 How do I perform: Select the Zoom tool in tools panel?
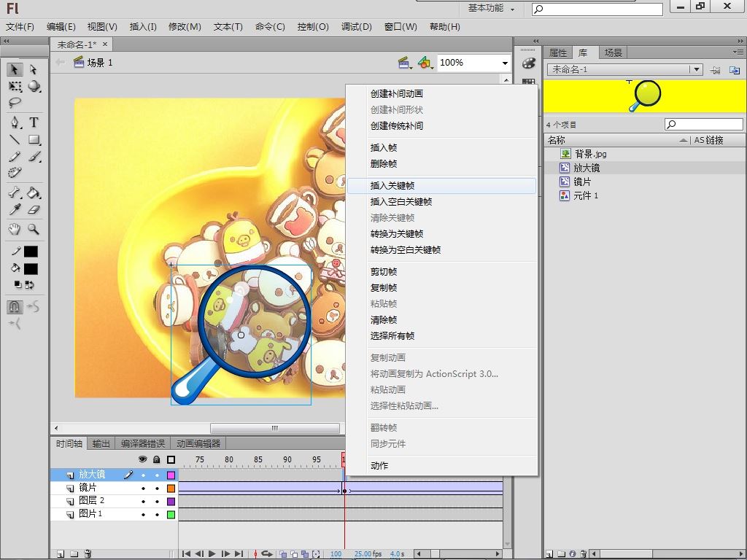click(34, 229)
